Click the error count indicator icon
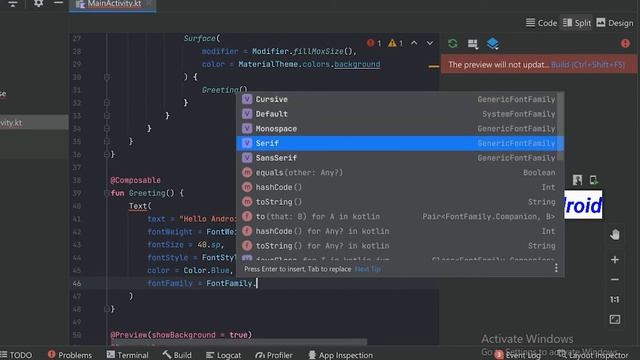This screenshot has width=640, height=360. tap(374, 43)
